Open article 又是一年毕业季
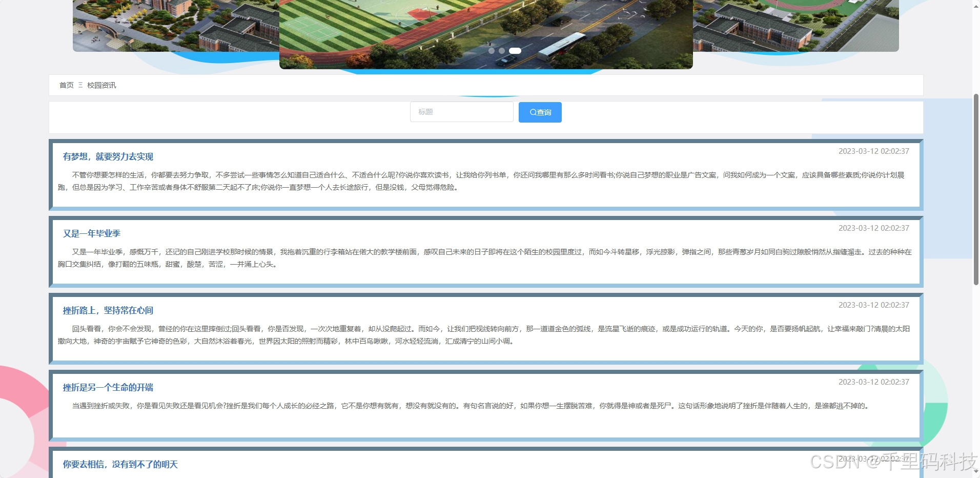The height and width of the screenshot is (478, 980). pyautogui.click(x=92, y=233)
